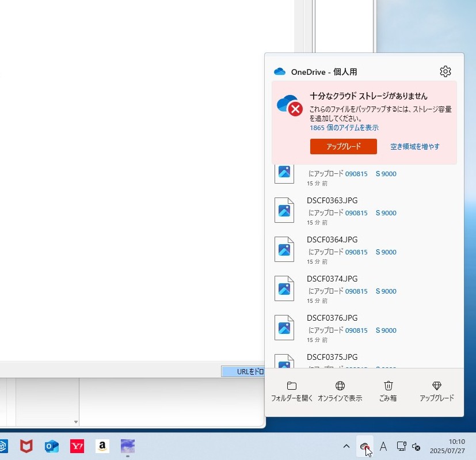Select the file name DSCF0375.JPG

(332, 357)
